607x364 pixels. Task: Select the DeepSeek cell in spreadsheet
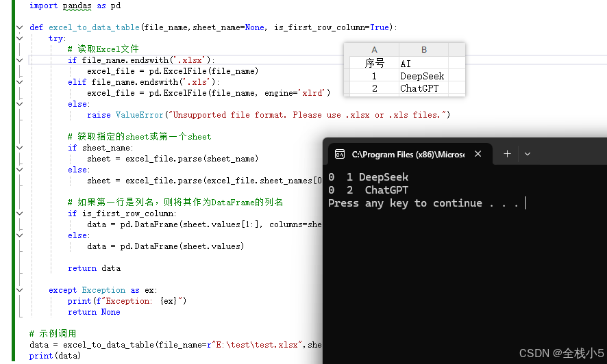424,76
